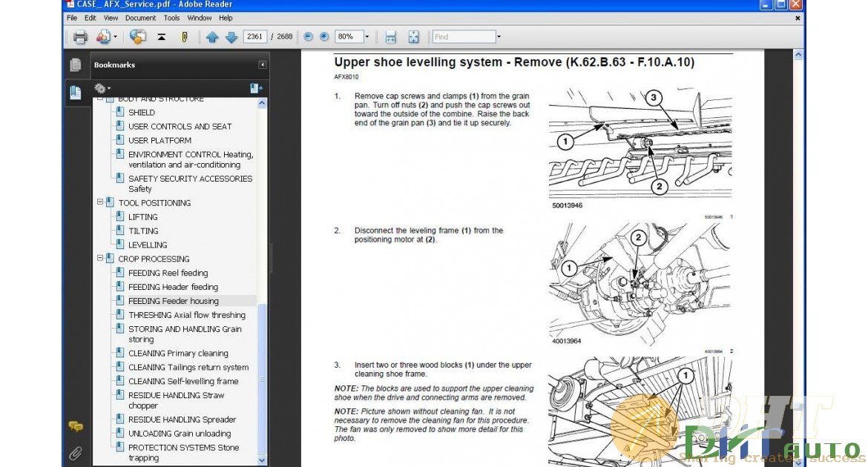The height and width of the screenshot is (467, 868).
Task: Click into the Find search field
Action: tap(464, 36)
